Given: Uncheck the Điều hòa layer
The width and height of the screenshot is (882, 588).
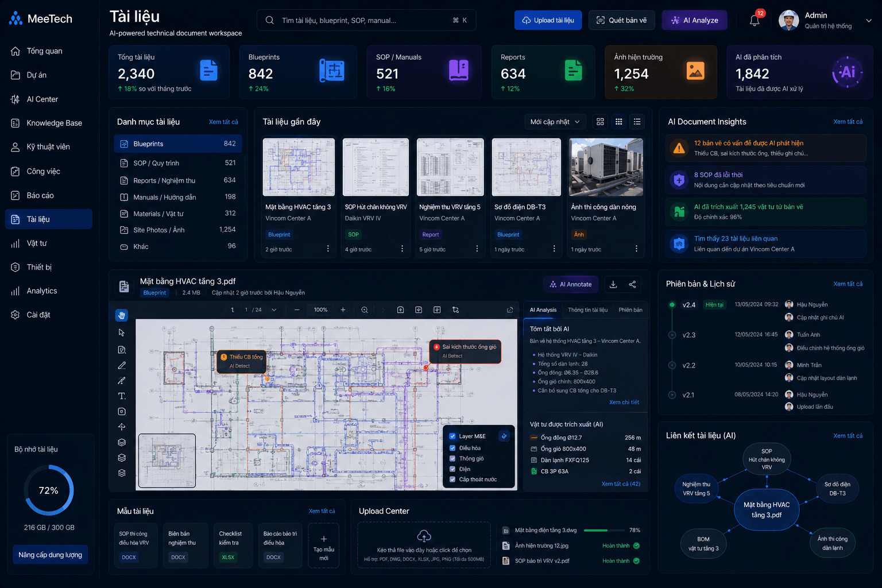Looking at the screenshot, I should coord(452,448).
